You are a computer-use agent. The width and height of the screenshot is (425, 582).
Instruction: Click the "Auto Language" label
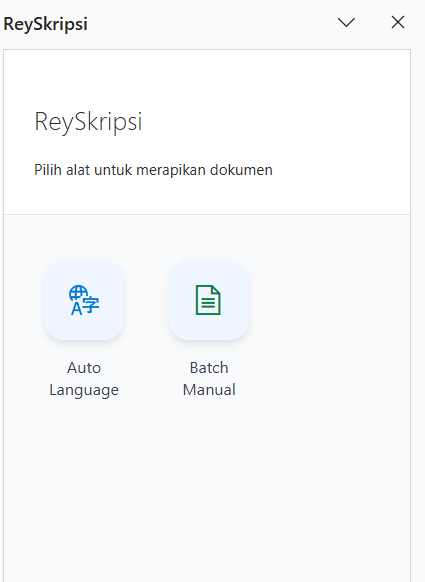84,379
